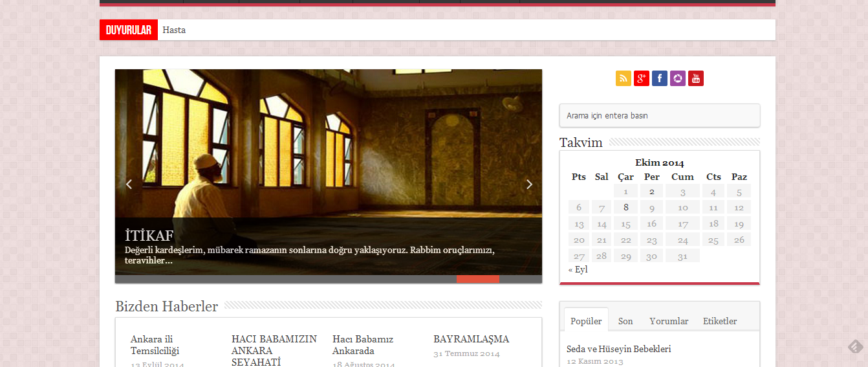Click the Bizden Haberler heading
The image size is (868, 367).
point(166,306)
